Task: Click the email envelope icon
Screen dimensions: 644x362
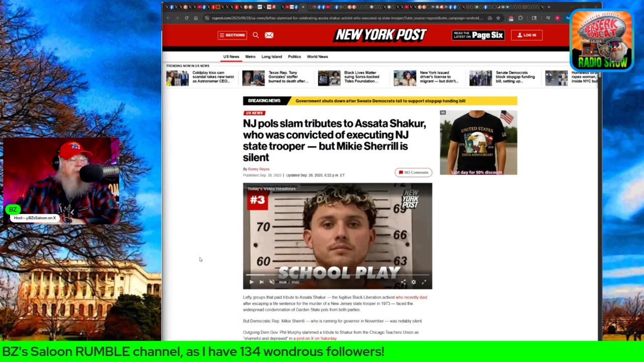Action: click(269, 35)
